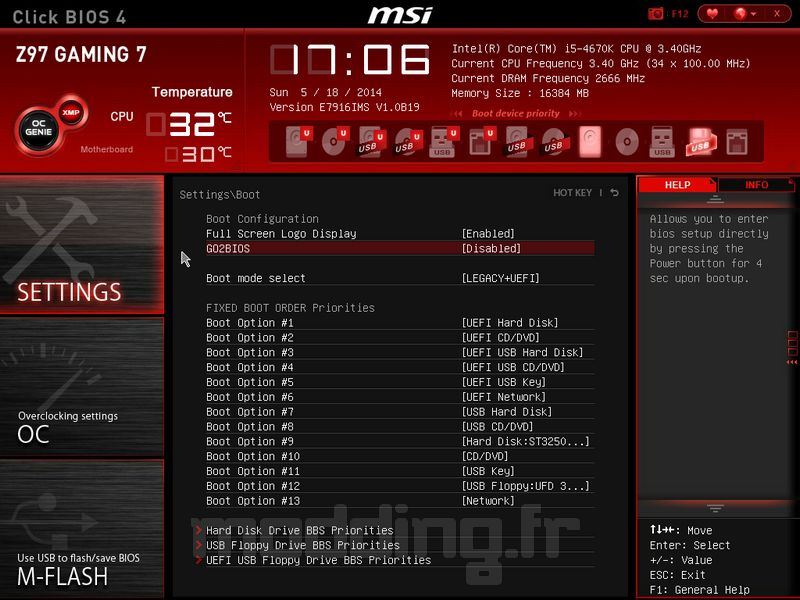Click the screenshot camera icon

[x=655, y=14]
